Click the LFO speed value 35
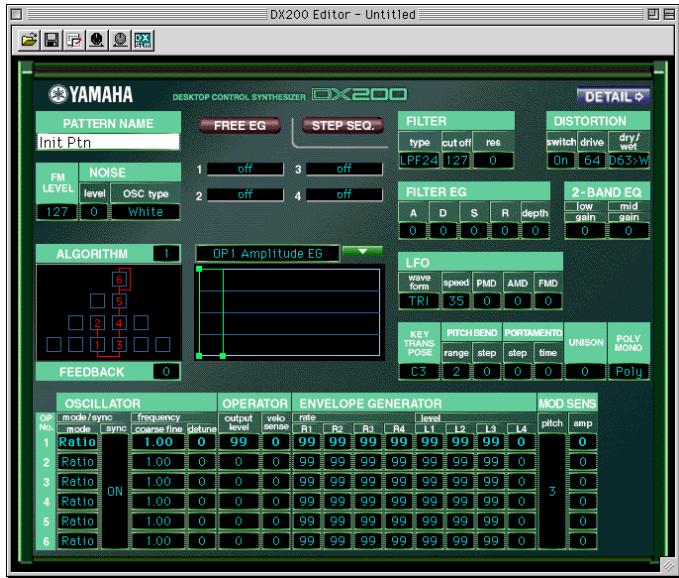Image resolution: width=679 pixels, height=578 pixels. (456, 301)
